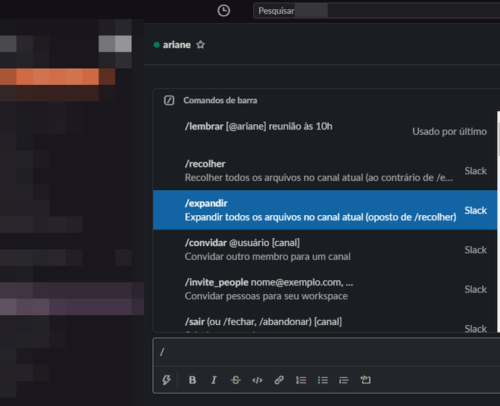Select the /recolher command
Viewport: 500px width, 406px height.
325,170
